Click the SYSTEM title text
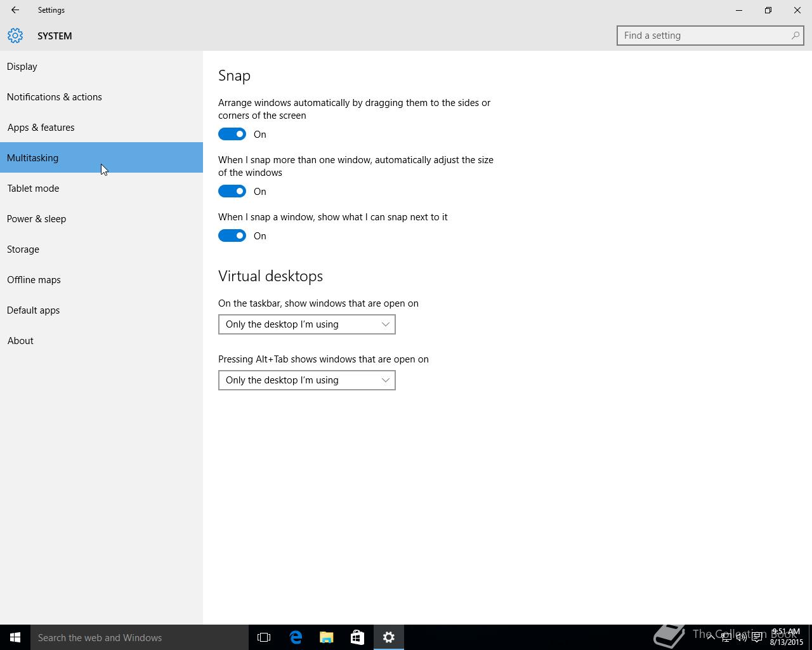Image resolution: width=812 pixels, height=650 pixels. [55, 36]
